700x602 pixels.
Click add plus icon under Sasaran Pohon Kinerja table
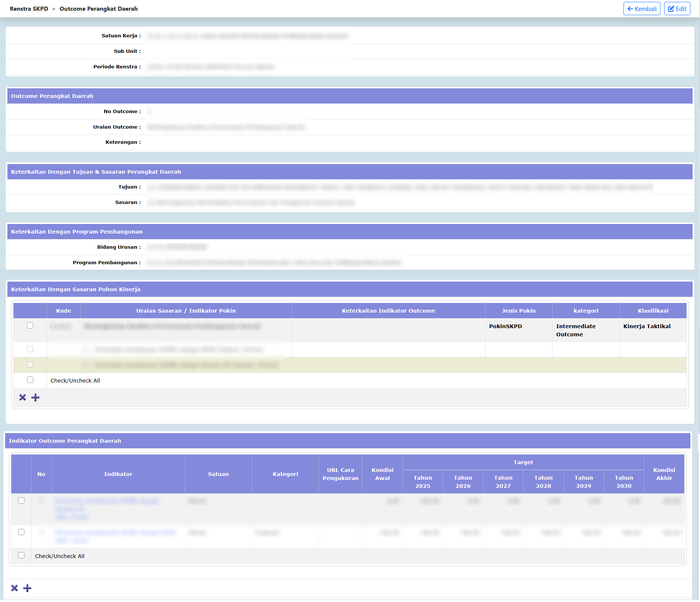point(35,398)
